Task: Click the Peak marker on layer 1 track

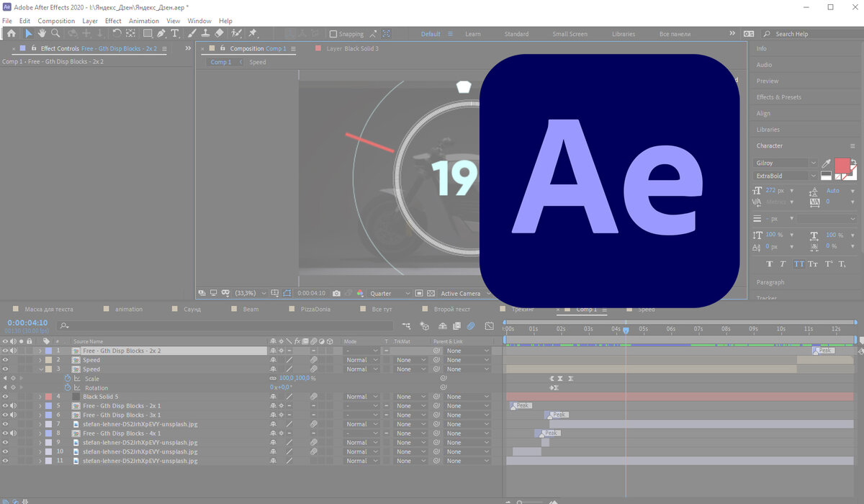Action: [824, 351]
